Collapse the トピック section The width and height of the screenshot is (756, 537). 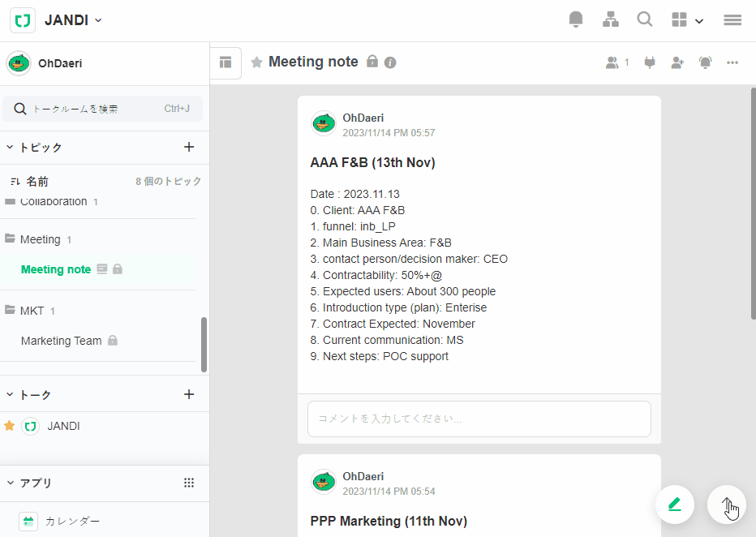(11, 147)
